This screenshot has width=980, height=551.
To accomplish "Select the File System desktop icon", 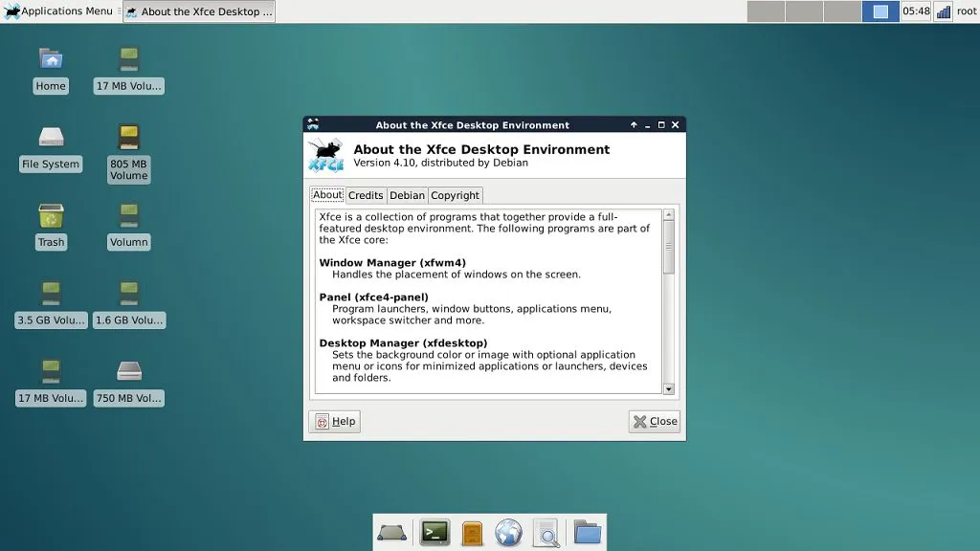I will click(51, 147).
